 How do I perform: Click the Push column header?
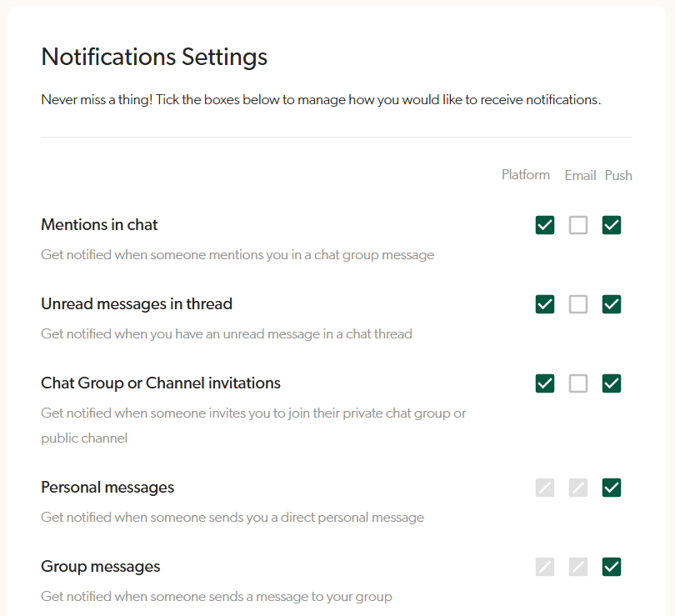click(618, 175)
